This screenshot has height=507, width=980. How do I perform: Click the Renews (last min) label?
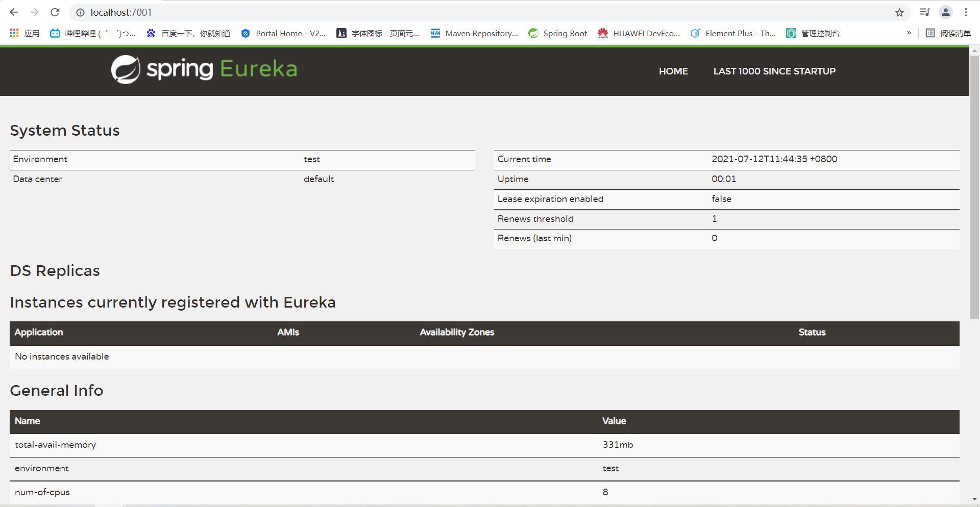point(534,238)
